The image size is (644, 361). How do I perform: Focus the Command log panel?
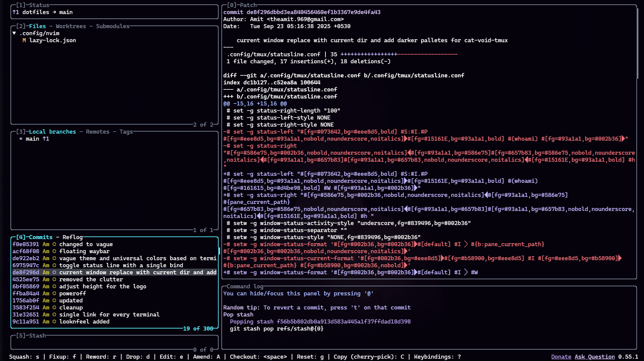pos(429,318)
